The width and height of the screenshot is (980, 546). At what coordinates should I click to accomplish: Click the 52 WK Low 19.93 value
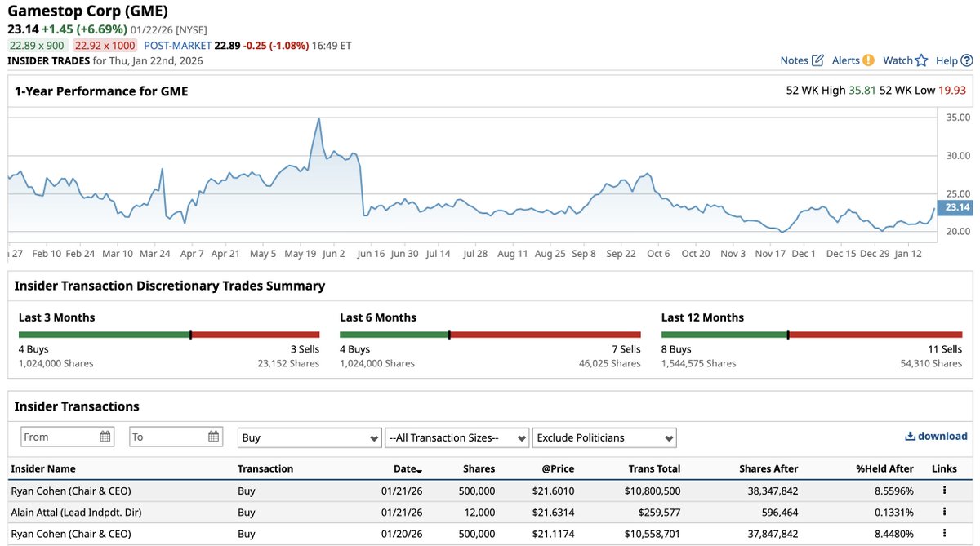952,91
